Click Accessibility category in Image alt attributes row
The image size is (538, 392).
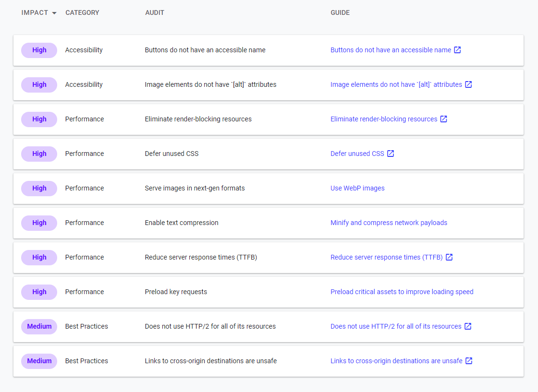84,84
